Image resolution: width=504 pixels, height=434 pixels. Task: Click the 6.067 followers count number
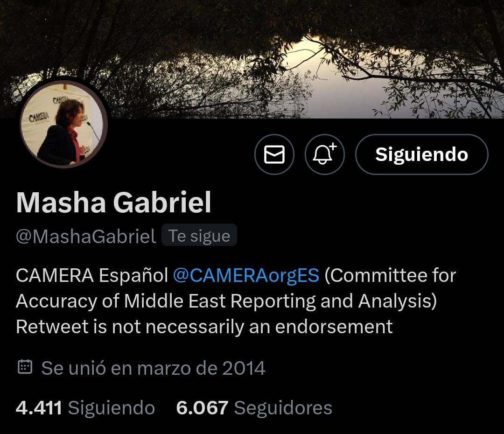pyautogui.click(x=202, y=408)
